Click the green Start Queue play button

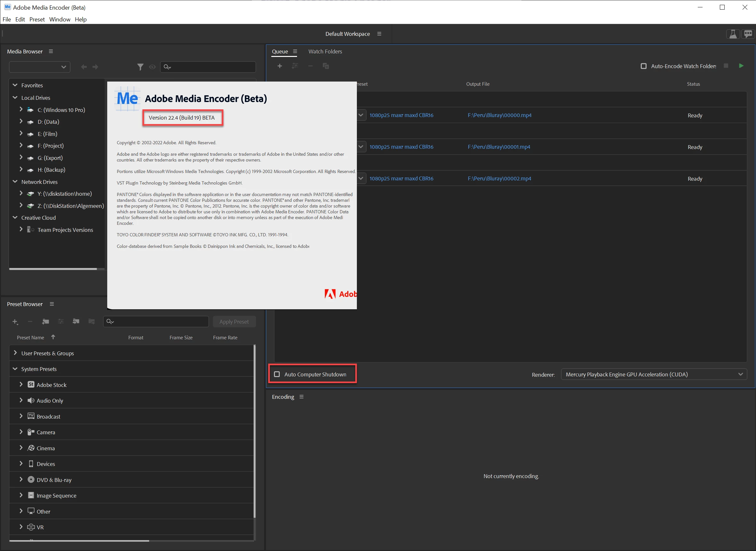(x=741, y=66)
